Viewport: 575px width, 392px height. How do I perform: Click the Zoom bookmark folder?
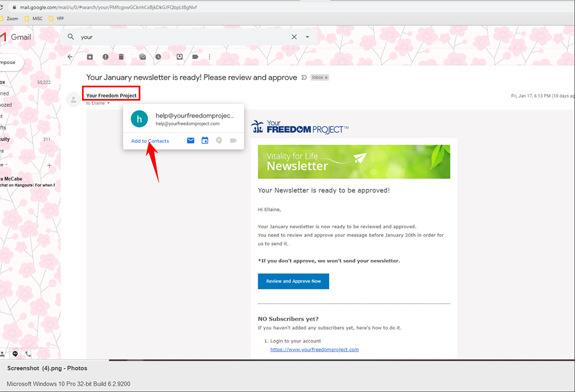click(9, 19)
